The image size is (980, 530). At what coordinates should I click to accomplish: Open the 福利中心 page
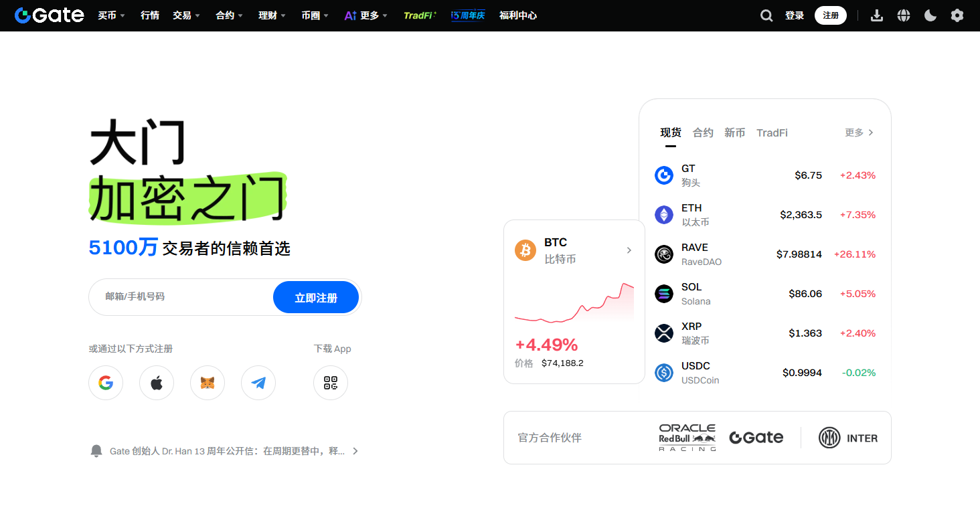pos(517,15)
